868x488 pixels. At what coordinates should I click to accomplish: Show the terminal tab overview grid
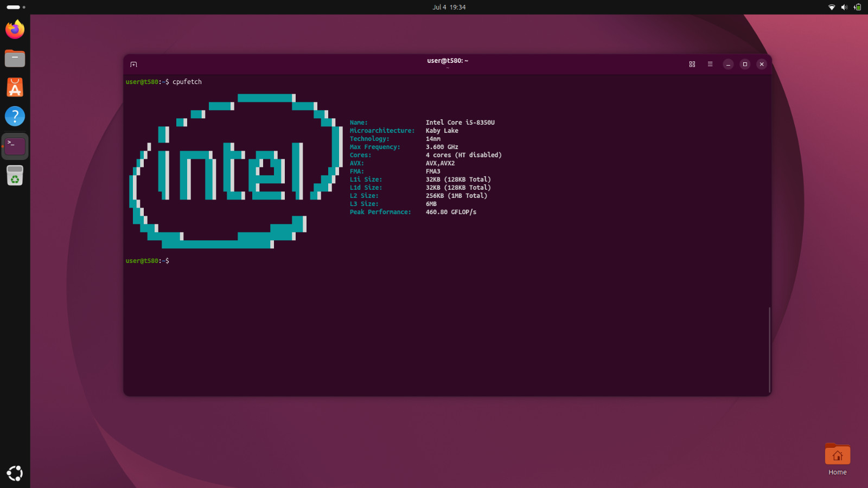tap(692, 64)
